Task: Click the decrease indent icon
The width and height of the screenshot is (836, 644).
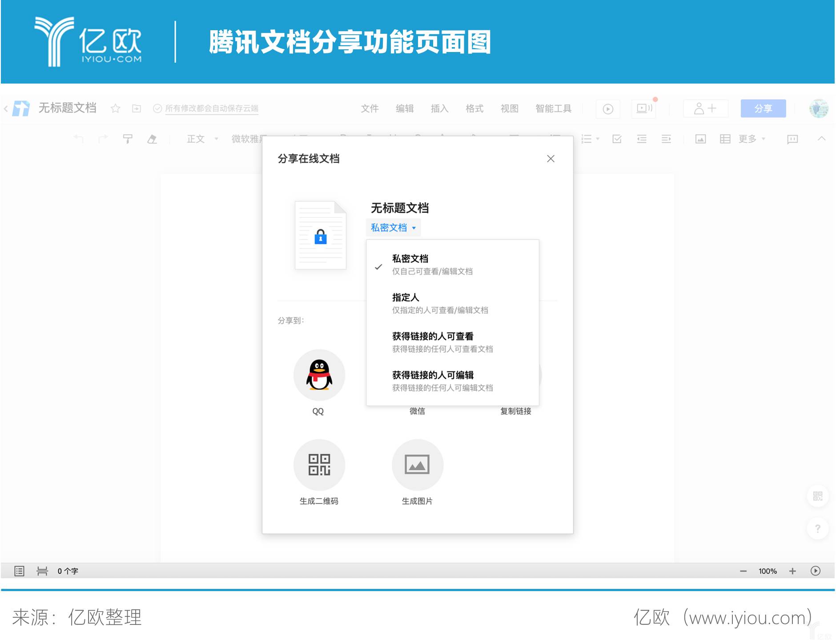Action: (641, 139)
